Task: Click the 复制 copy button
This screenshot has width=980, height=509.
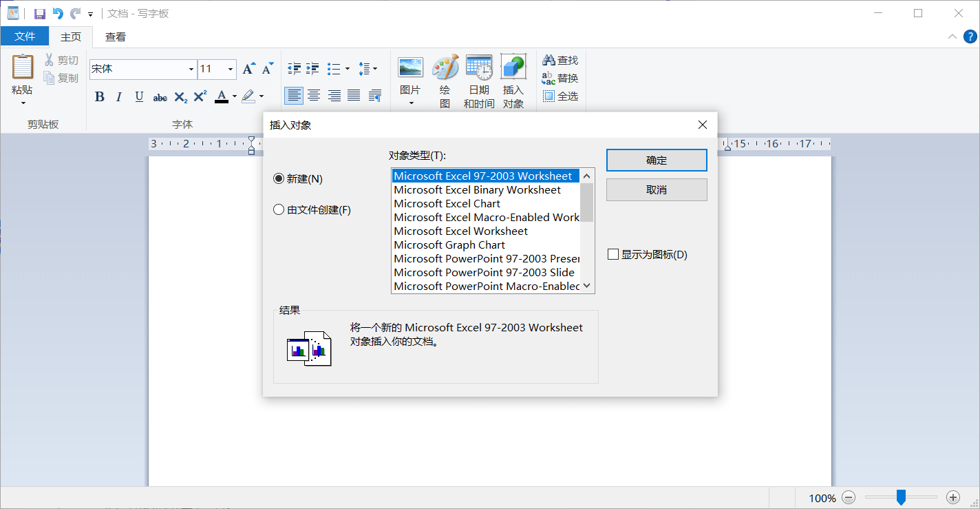Action: [61, 78]
